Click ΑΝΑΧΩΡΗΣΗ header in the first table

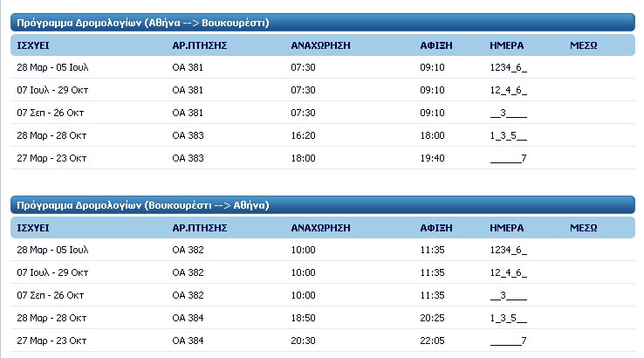coord(320,45)
